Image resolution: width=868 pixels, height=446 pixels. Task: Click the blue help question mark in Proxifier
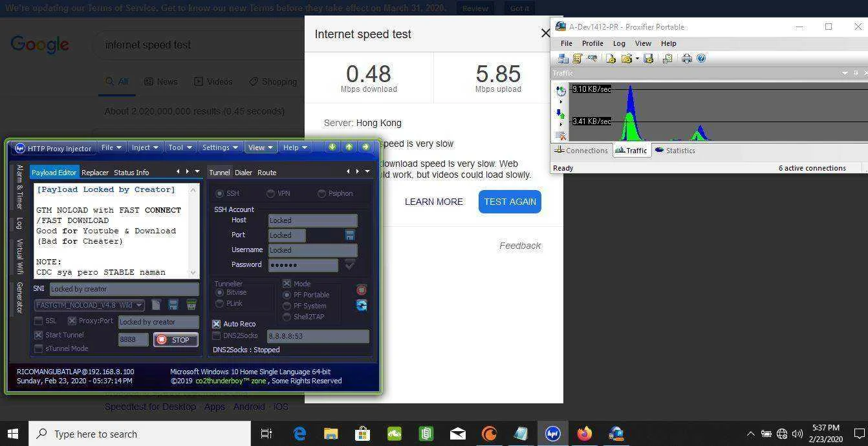point(700,58)
